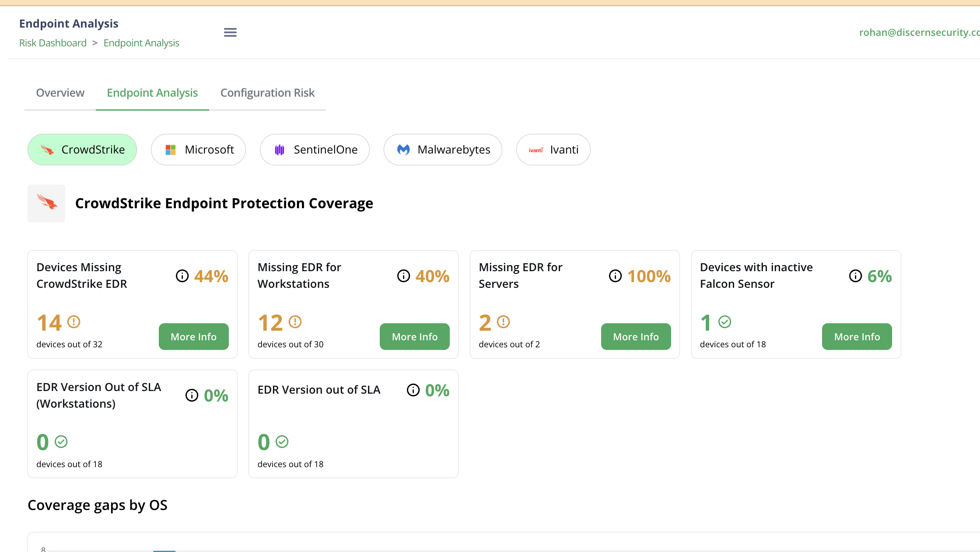The image size is (980, 552).
Task: Select the Microsoft vendor pill
Action: tap(198, 150)
